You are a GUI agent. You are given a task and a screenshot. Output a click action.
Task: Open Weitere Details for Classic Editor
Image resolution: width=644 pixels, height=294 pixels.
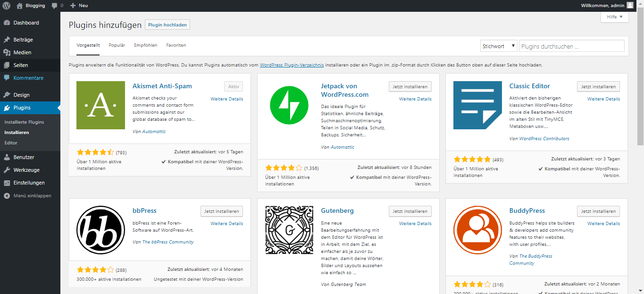pos(603,99)
